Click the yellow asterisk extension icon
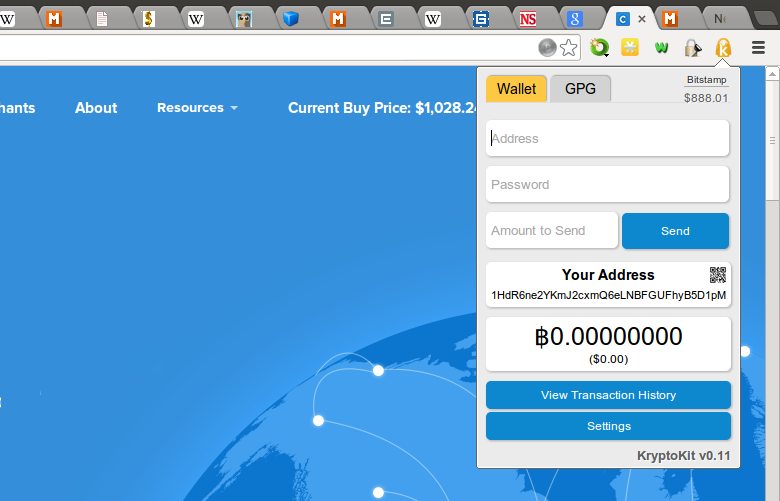This screenshot has width=780, height=501. [630, 47]
